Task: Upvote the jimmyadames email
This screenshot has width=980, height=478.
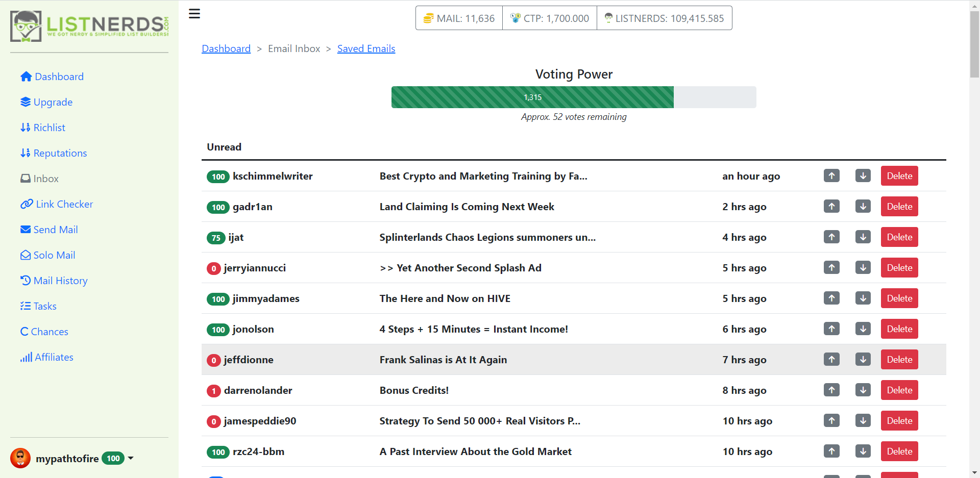Action: click(831, 298)
